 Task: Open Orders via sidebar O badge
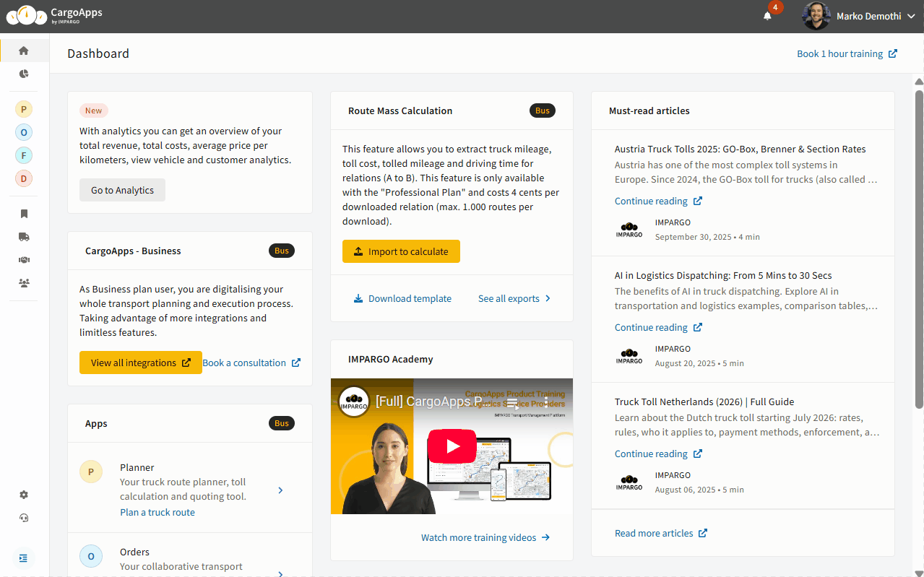[x=24, y=132]
